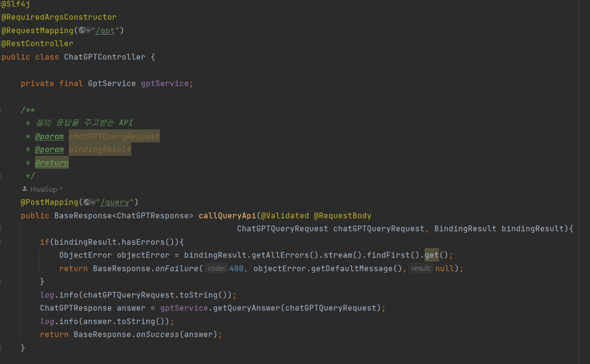Screen dimensions: 590x364
Task: Click the callQueryApi method name
Action: point(227,215)
